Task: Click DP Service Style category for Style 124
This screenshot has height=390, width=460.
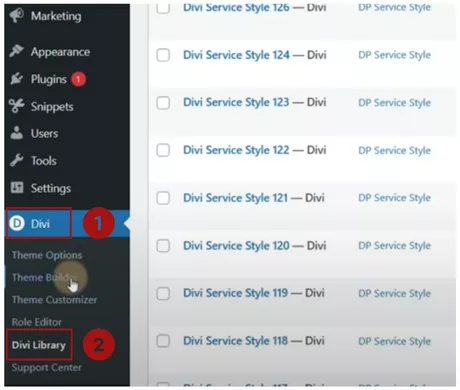Action: pyautogui.click(x=395, y=55)
